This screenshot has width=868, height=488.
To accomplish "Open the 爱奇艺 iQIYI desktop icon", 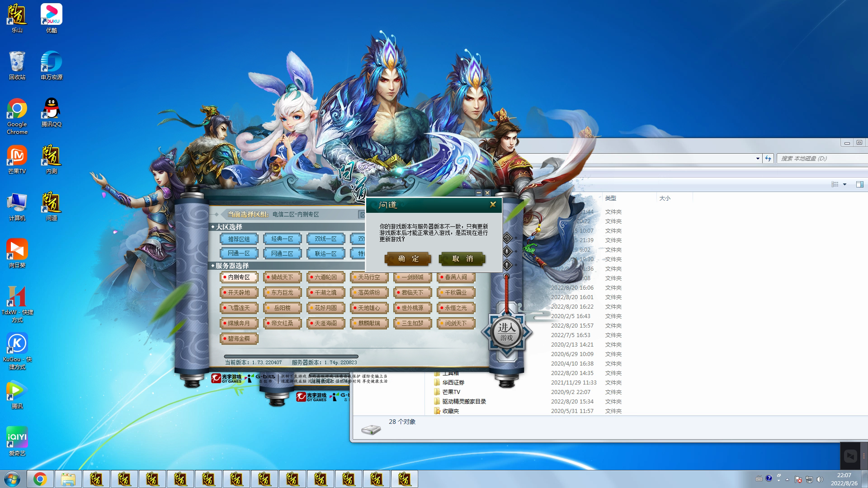I will click(17, 441).
